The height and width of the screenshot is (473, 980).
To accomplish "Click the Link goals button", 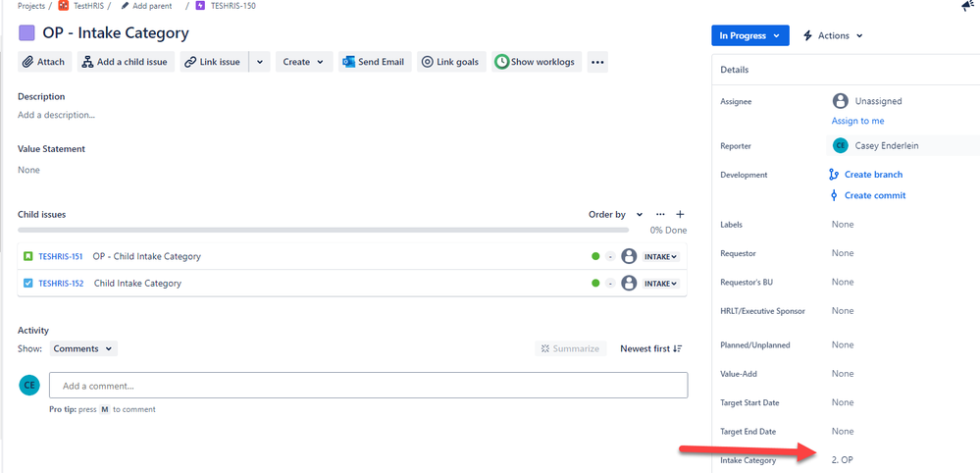I will (x=451, y=62).
